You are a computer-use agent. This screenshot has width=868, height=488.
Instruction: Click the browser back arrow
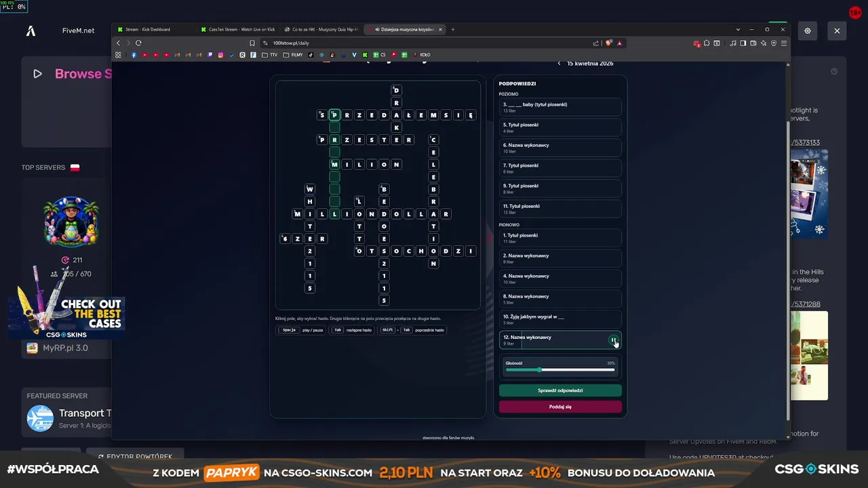(x=118, y=43)
